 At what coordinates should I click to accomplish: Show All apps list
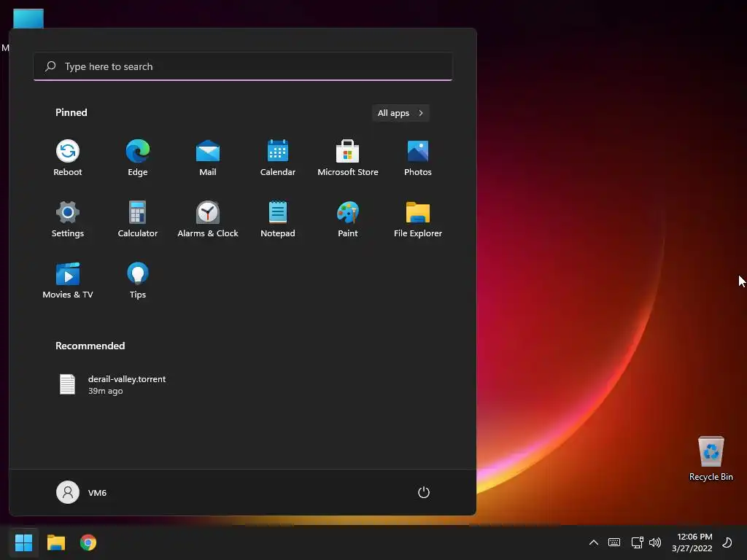coord(400,113)
